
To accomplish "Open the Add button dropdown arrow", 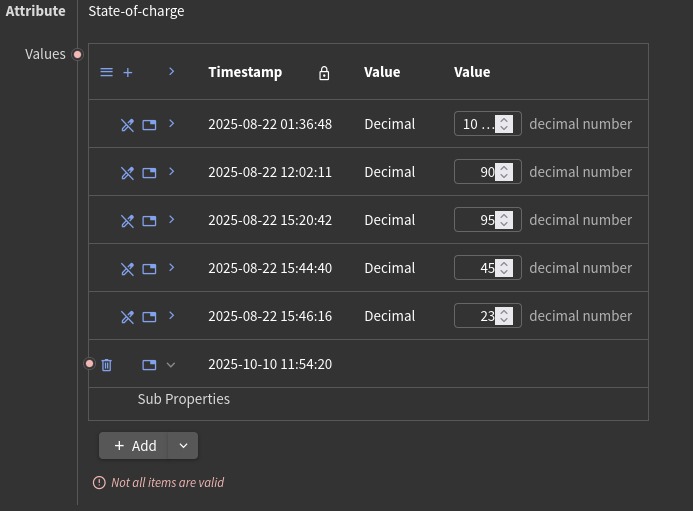I will [183, 446].
